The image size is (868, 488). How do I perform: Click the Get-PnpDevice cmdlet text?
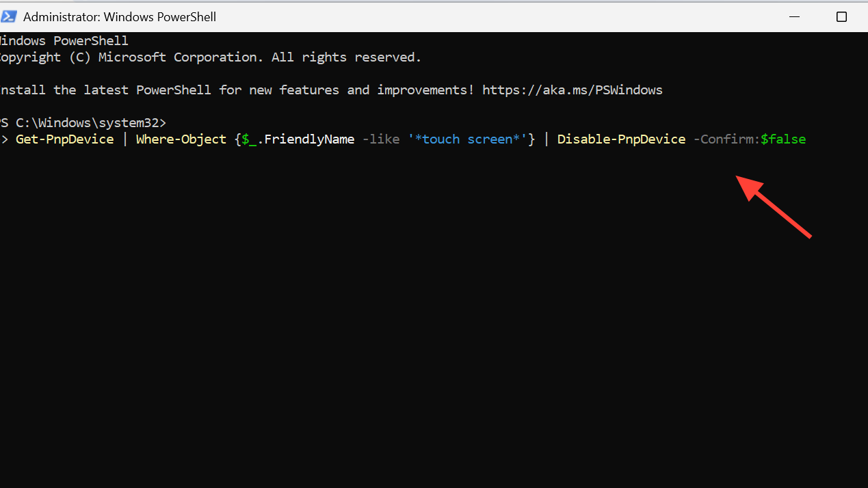(64, 139)
